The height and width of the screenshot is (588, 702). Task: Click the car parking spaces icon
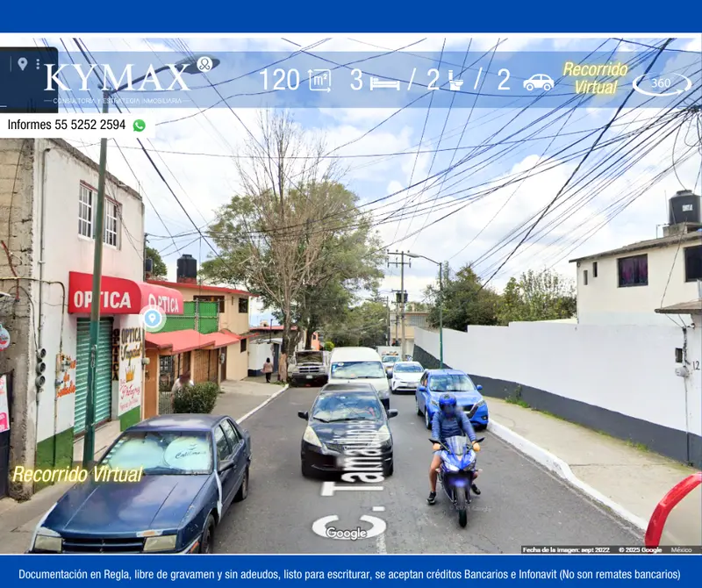click(x=538, y=82)
